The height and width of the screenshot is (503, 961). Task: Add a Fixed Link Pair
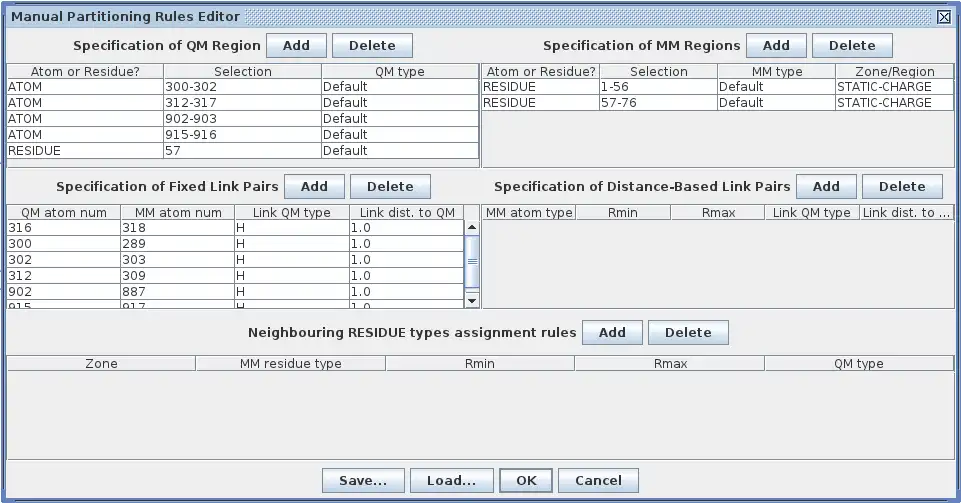click(314, 186)
